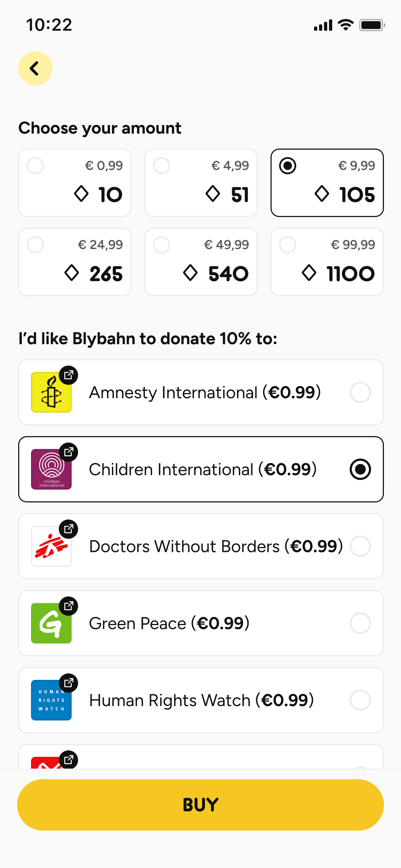401x868 pixels.
Task: Open Children International external link icon
Action: pyautogui.click(x=68, y=452)
